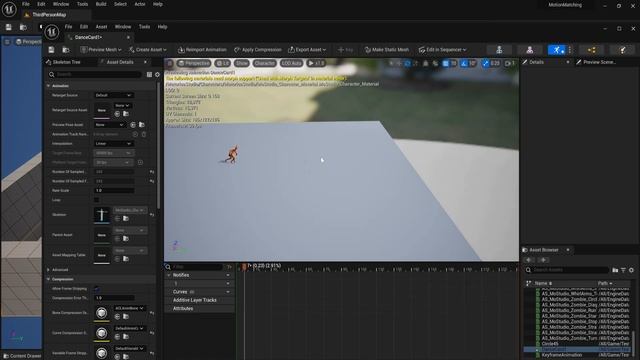This screenshot has height=360, width=640.
Task: Browse to the Skeleton asset in Content Browser
Action: pyautogui.click(x=126, y=219)
